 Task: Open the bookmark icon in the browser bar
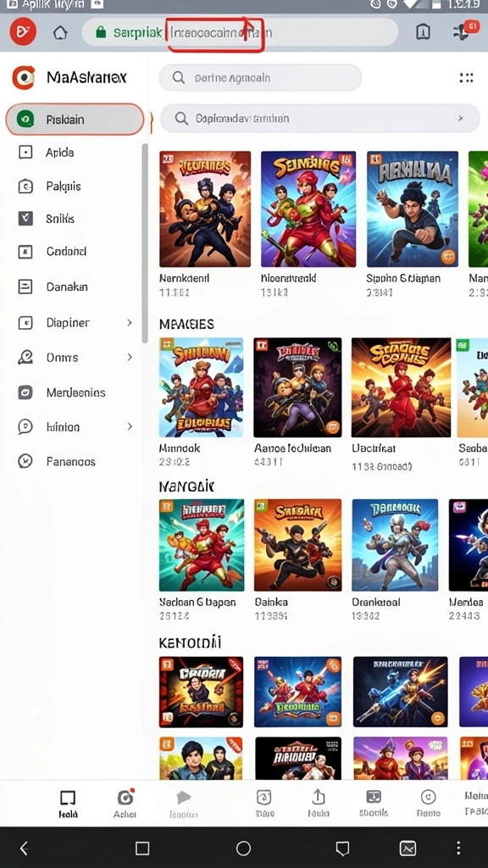click(x=423, y=32)
